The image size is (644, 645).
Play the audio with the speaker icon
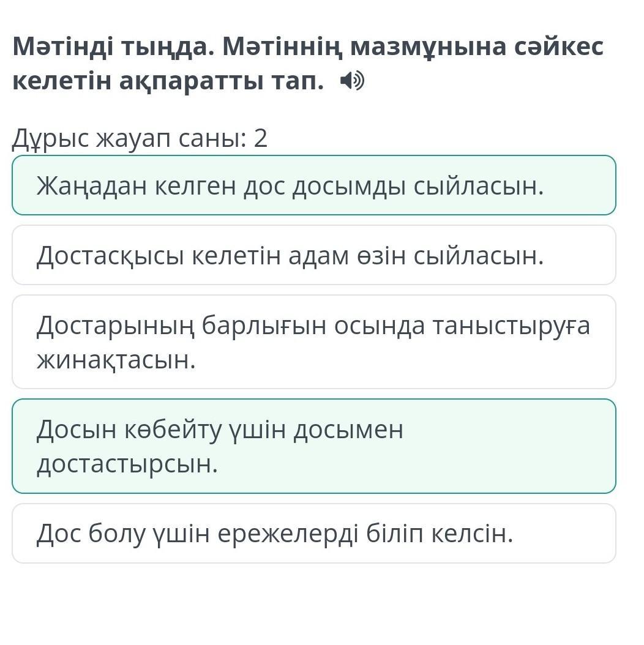click(x=352, y=81)
